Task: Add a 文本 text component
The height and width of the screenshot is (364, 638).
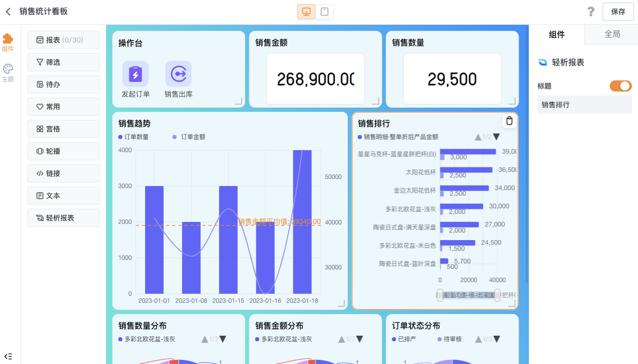Action: 63,196
